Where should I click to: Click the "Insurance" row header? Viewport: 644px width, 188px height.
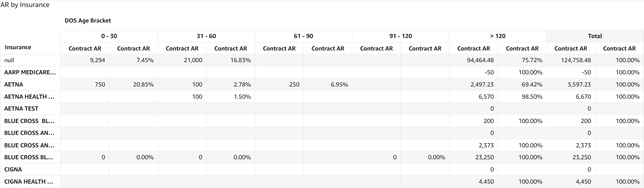pyautogui.click(x=18, y=47)
